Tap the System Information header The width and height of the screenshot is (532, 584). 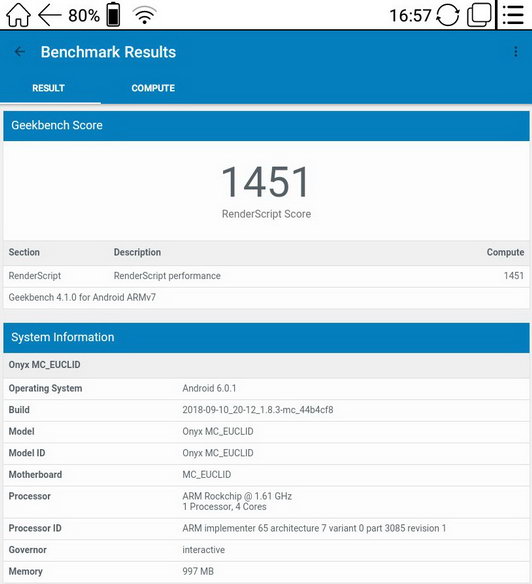[x=266, y=338]
